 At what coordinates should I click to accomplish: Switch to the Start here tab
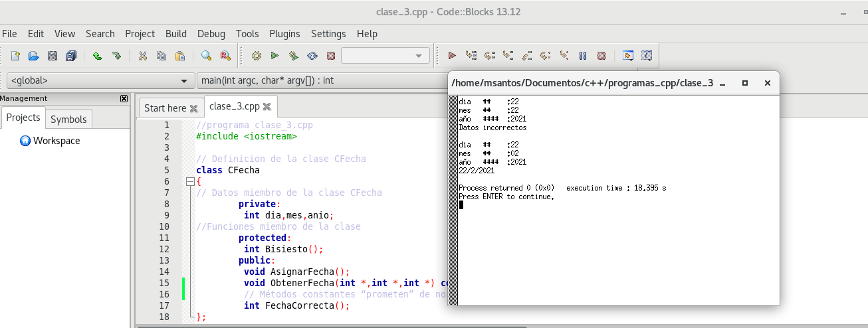click(x=165, y=108)
